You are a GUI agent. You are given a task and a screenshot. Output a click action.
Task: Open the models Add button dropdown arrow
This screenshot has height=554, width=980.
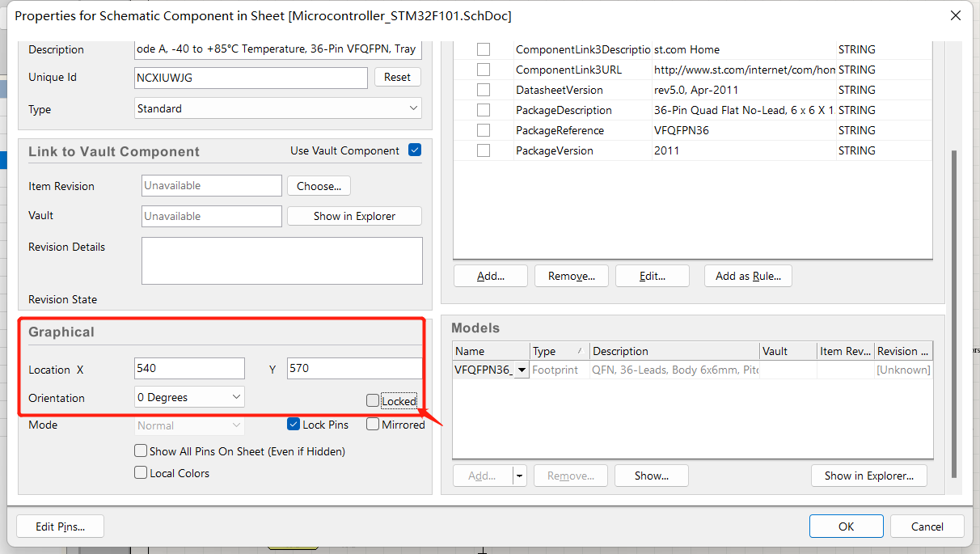tap(519, 476)
